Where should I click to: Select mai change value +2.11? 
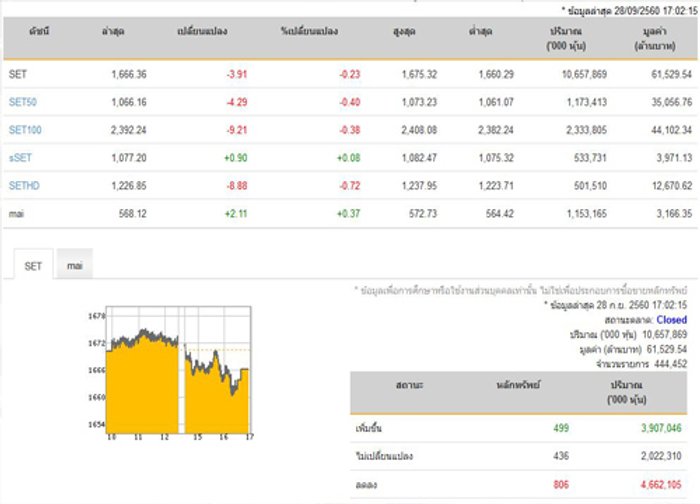click(236, 214)
